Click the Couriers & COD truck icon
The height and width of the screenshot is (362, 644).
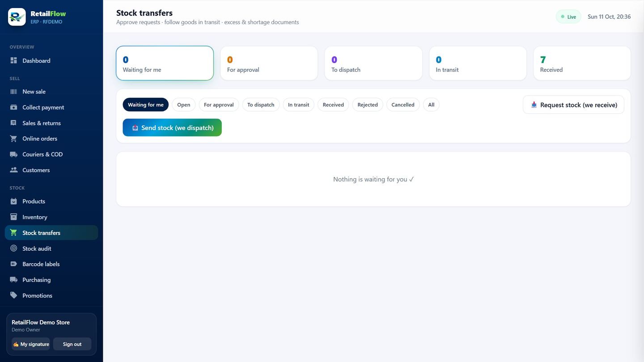coord(13,154)
